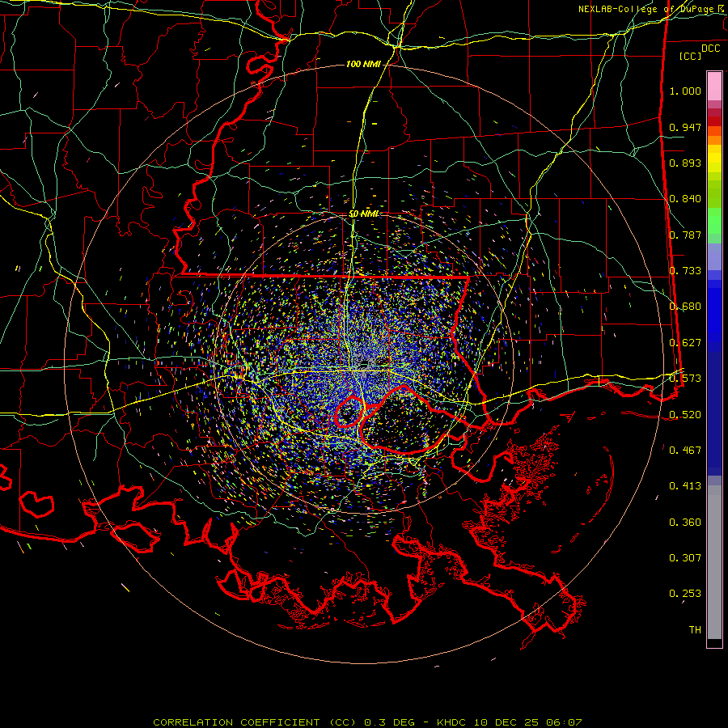The image size is (728, 728).
Task: Click the 0.840 legend value
Action: pyautogui.click(x=685, y=199)
